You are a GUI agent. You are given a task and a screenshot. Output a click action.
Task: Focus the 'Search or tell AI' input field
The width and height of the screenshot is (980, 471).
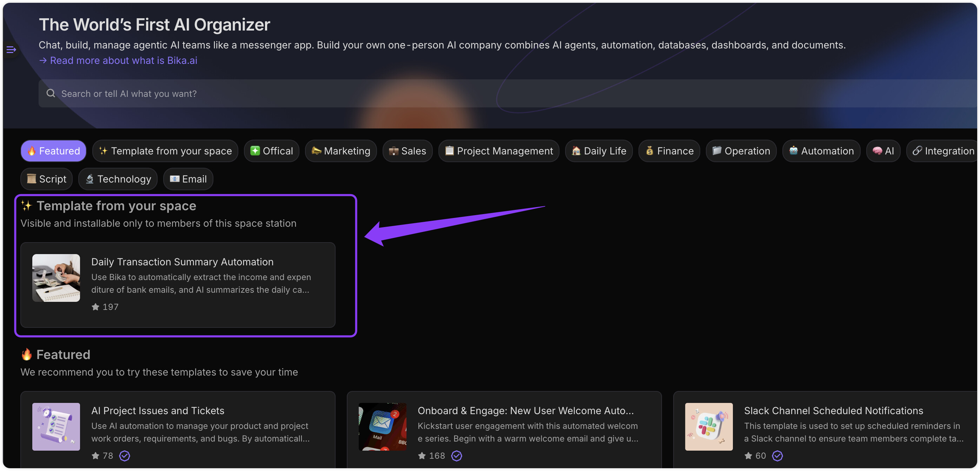pos(508,93)
